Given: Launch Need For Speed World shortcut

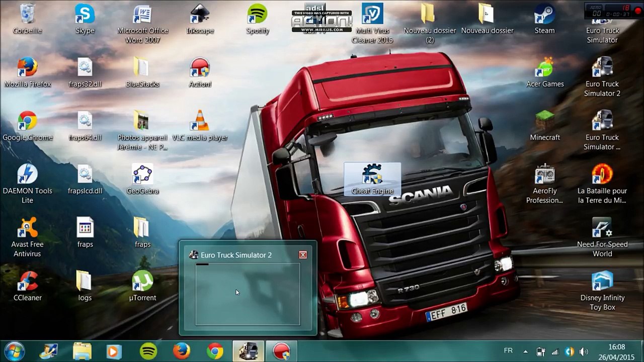Looking at the screenshot, I should (x=602, y=237).
